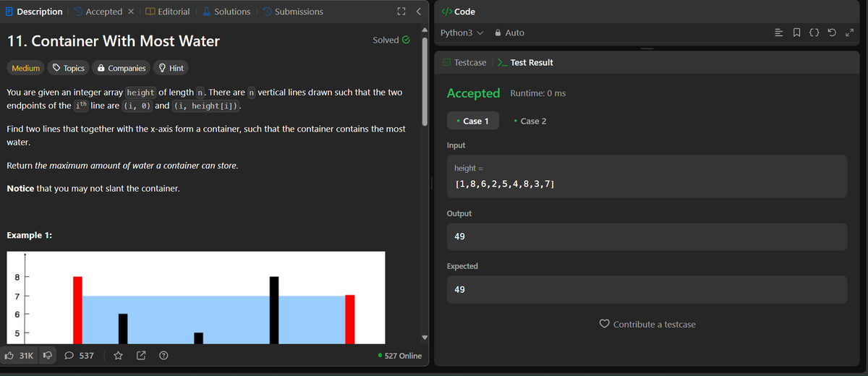
Task: Click the Runtime: 0 ms text
Action: coord(538,93)
